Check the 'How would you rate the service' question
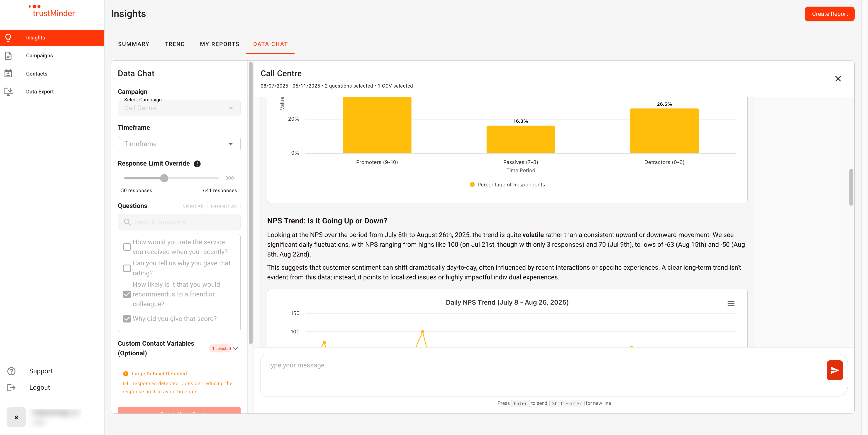 click(x=127, y=247)
